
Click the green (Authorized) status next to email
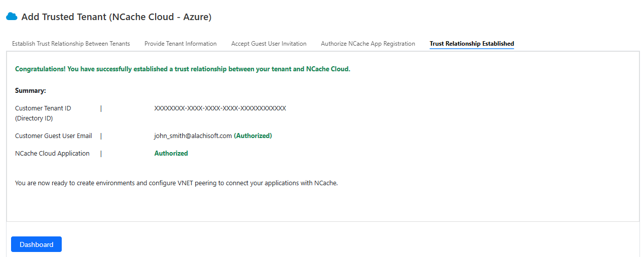[x=253, y=136]
